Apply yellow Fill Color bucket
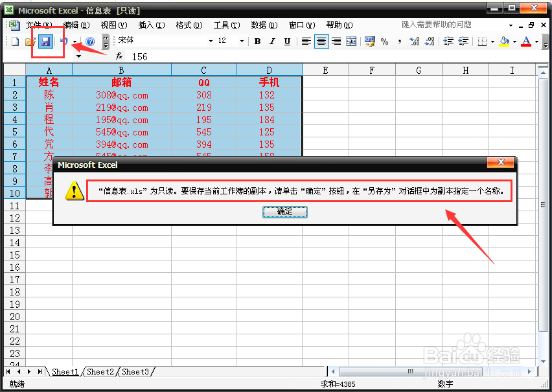Screen dimensions: 552x392 pos(505,41)
